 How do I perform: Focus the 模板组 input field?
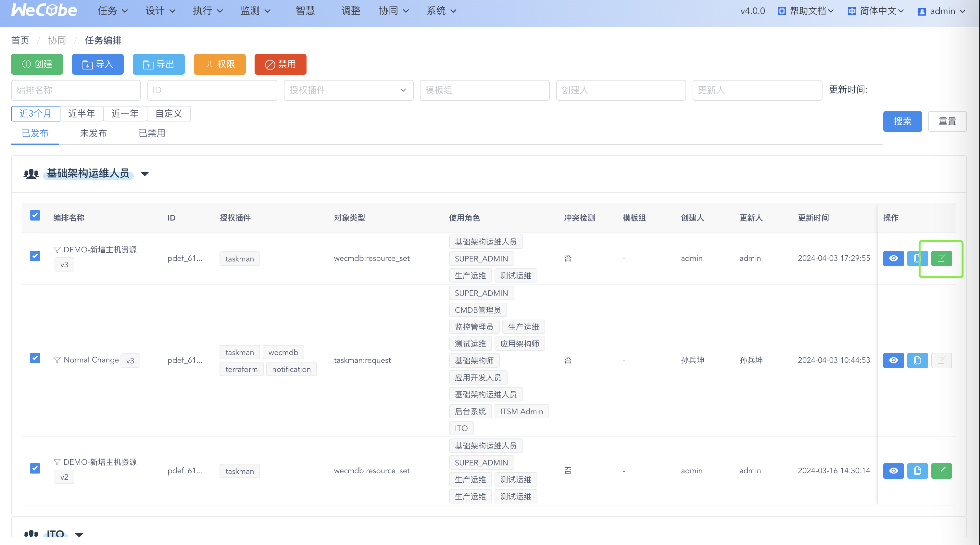pos(485,90)
